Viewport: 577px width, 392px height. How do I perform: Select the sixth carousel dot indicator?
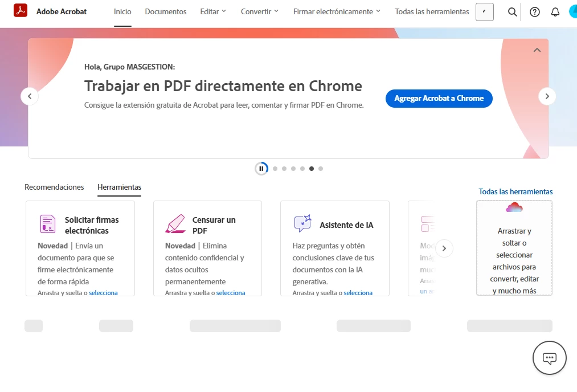tap(321, 169)
